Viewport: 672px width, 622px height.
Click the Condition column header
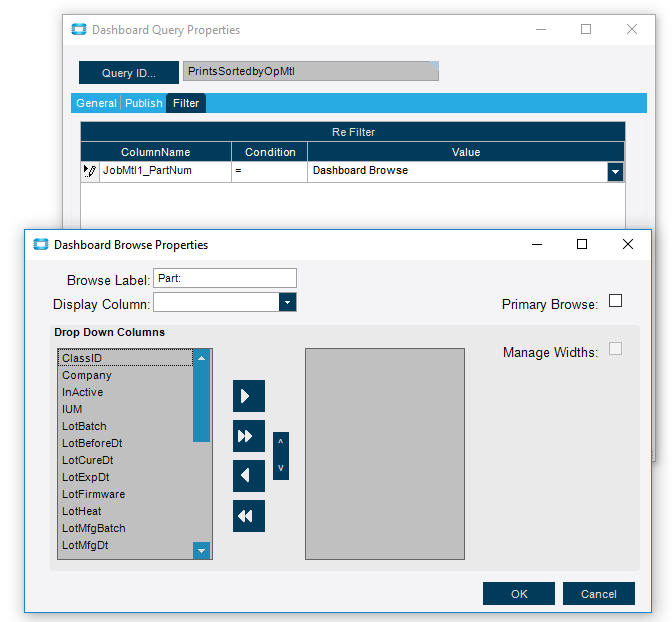pos(270,152)
